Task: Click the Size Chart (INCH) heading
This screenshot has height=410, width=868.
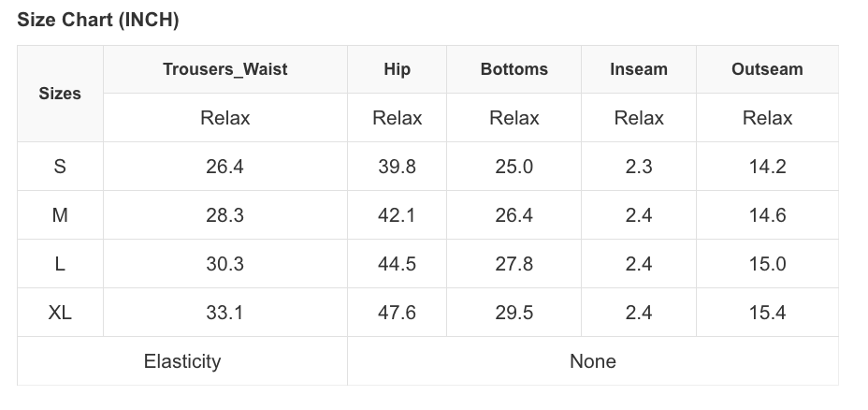Action: pyautogui.click(x=98, y=20)
